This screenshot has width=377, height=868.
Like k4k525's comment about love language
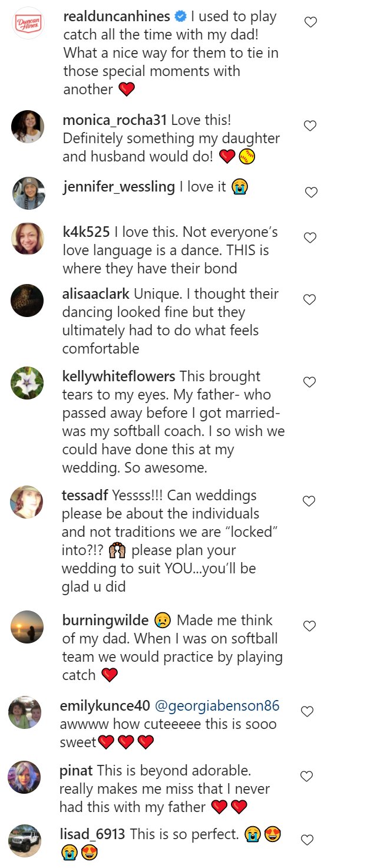310,238
